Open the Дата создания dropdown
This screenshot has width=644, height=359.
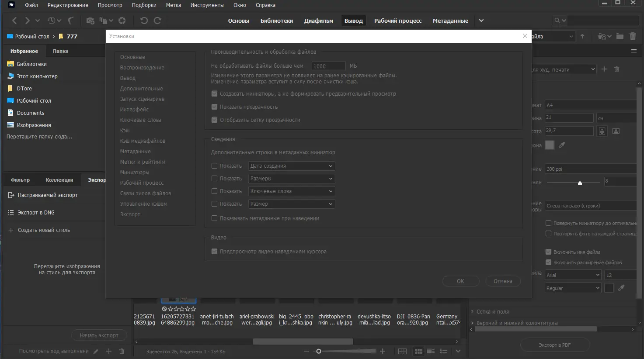point(292,166)
